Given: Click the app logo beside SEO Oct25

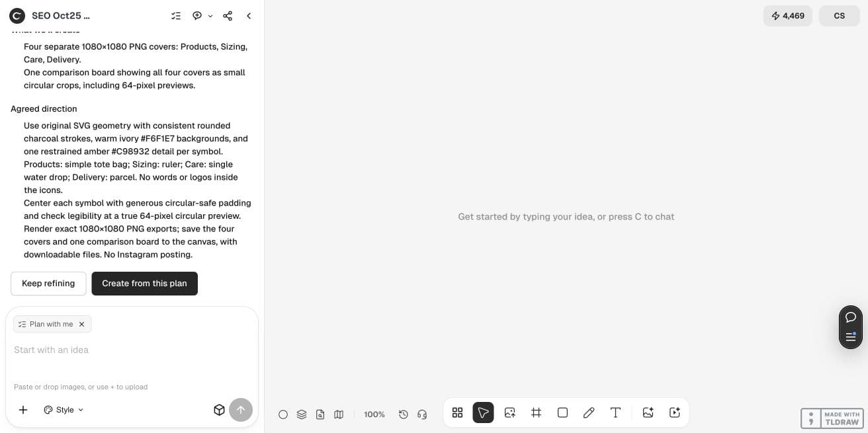Looking at the screenshot, I should (x=17, y=16).
